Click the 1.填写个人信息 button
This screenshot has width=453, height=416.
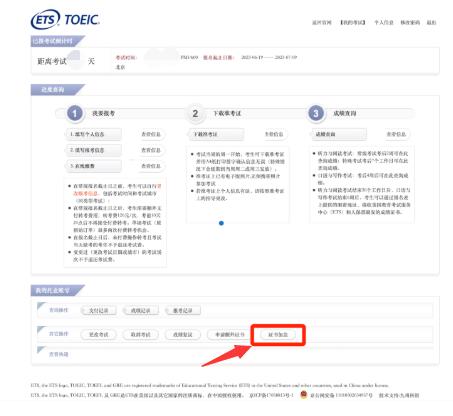coord(94,134)
